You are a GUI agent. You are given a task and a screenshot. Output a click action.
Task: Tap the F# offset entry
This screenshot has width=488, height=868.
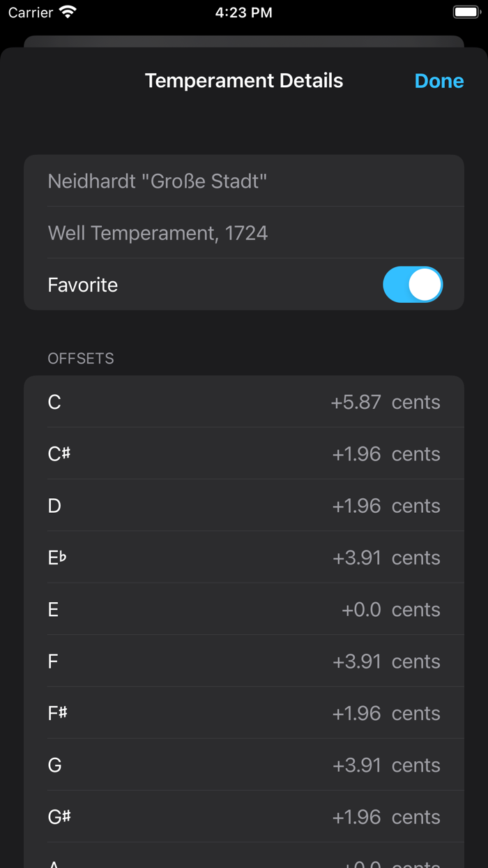click(x=244, y=712)
